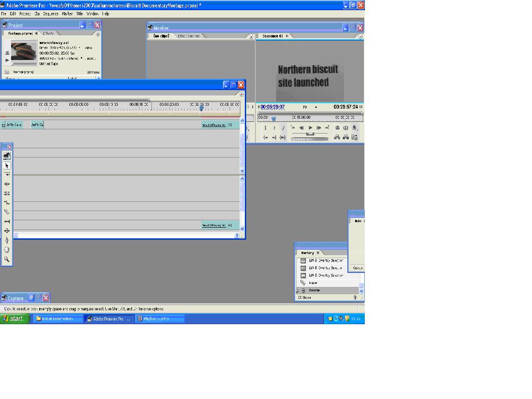Click the timeline playhead marker

click(x=201, y=108)
